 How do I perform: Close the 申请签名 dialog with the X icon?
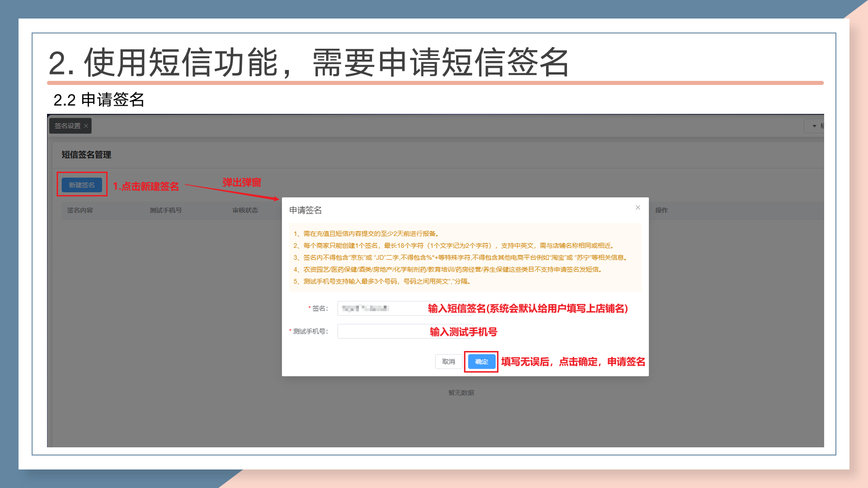pos(637,207)
